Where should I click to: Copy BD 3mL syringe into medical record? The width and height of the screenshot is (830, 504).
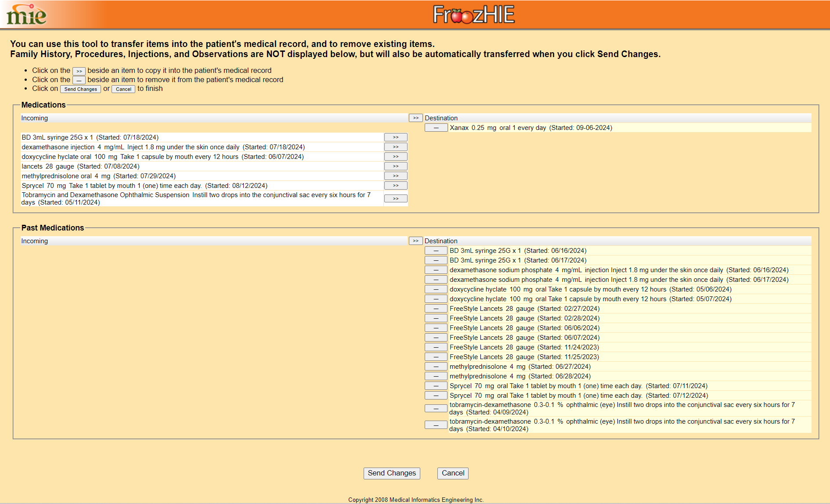tap(395, 137)
